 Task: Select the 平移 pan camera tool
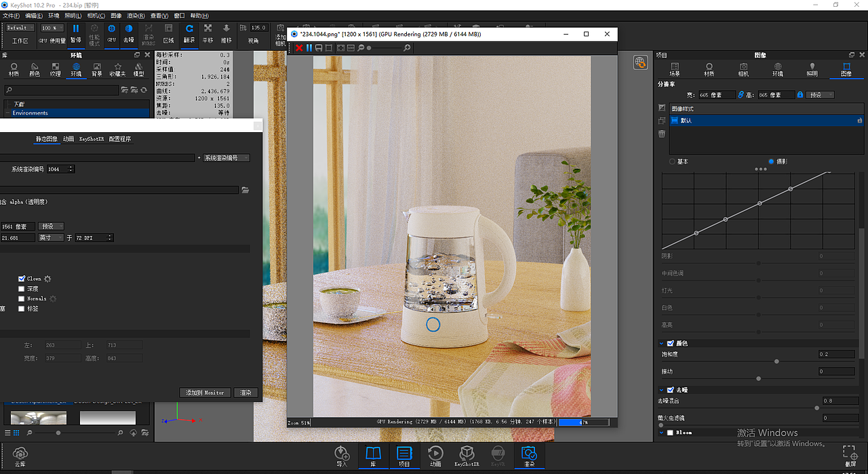(x=208, y=33)
